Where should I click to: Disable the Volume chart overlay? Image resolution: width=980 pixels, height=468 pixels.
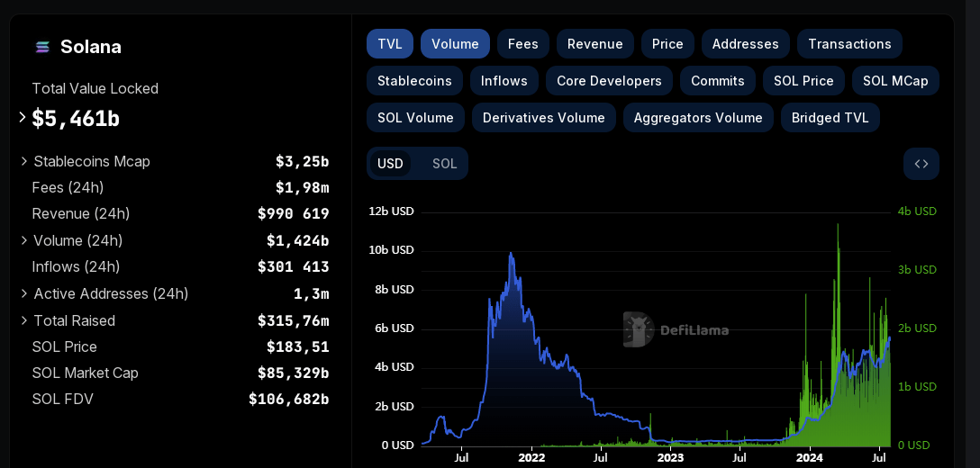(x=455, y=44)
